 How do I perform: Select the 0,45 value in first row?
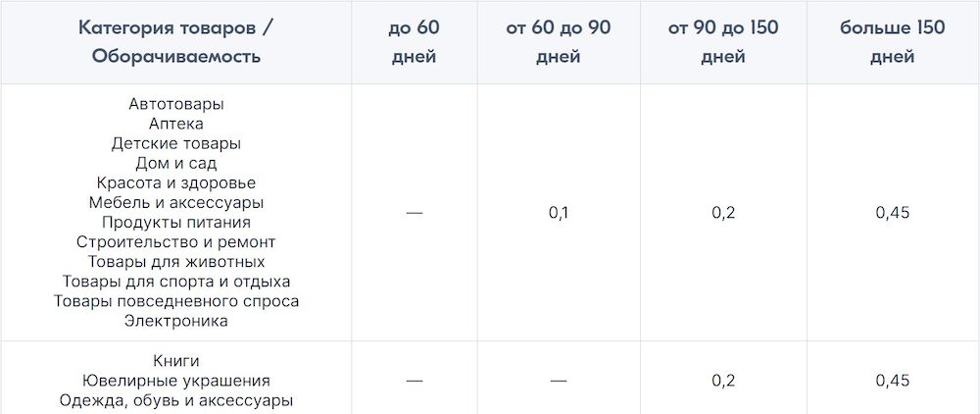893,213
